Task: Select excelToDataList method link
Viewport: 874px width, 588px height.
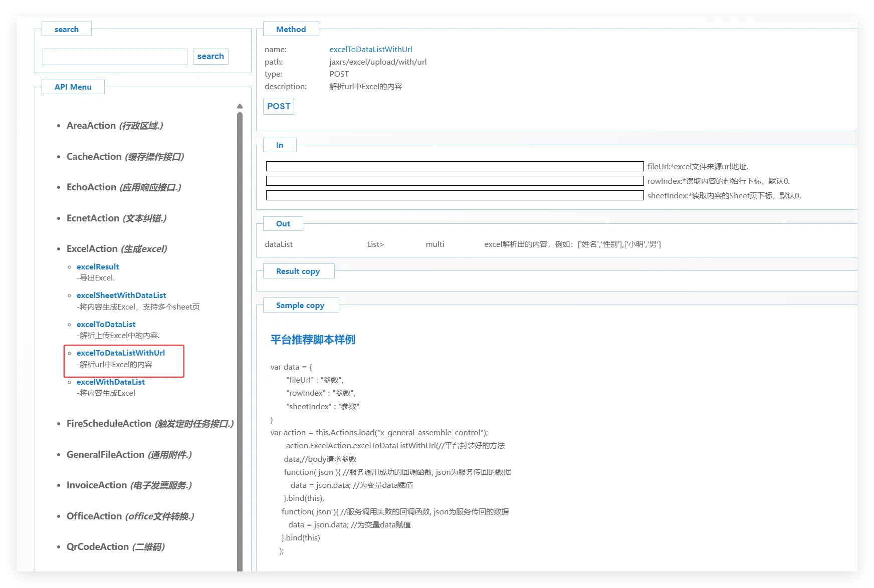Action: click(x=106, y=325)
